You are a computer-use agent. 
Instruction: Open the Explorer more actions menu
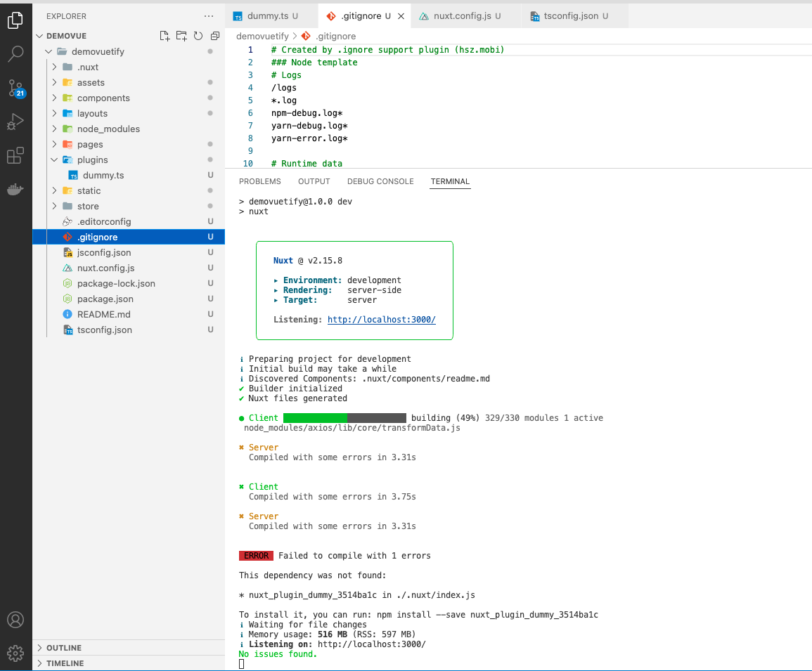click(209, 16)
